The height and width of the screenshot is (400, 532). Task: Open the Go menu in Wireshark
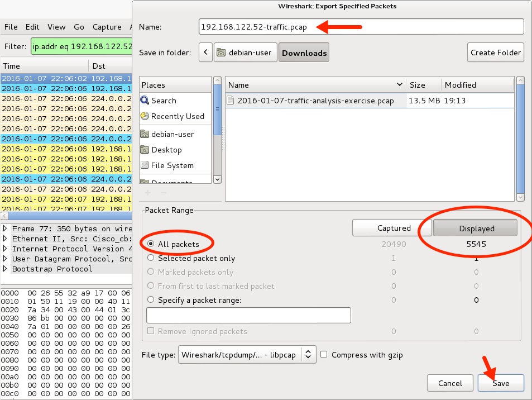[79, 27]
